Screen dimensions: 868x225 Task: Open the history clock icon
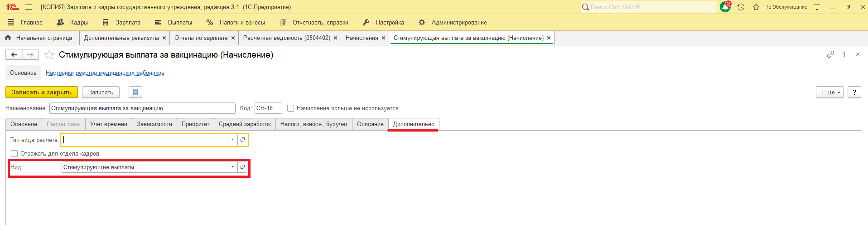741,7
